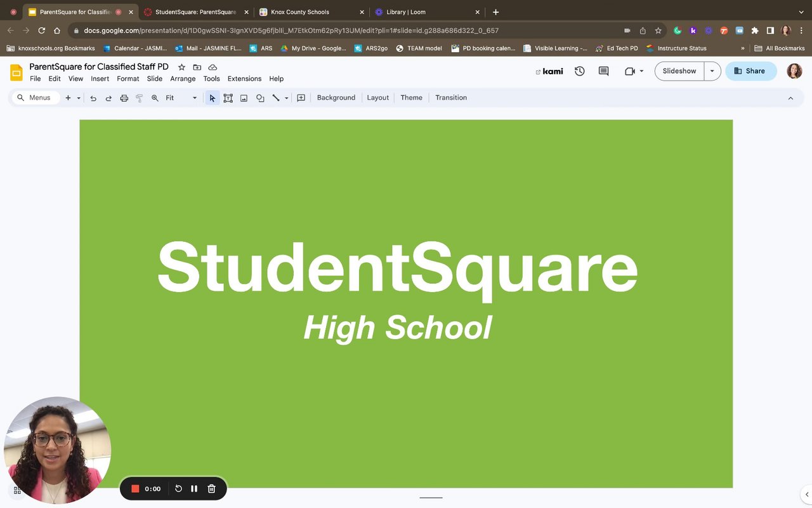This screenshot has width=812, height=508.
Task: Go to the browser home page
Action: point(57,30)
